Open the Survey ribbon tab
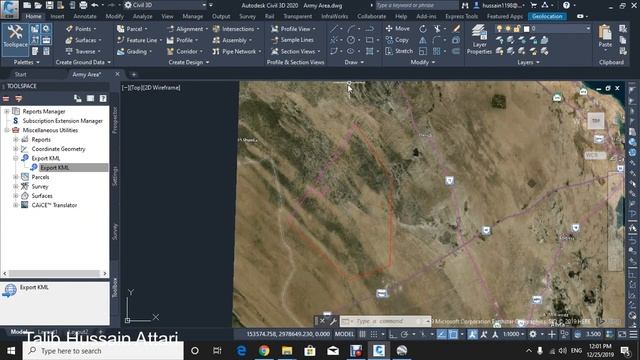This screenshot has width=640, height=360. (247, 16)
